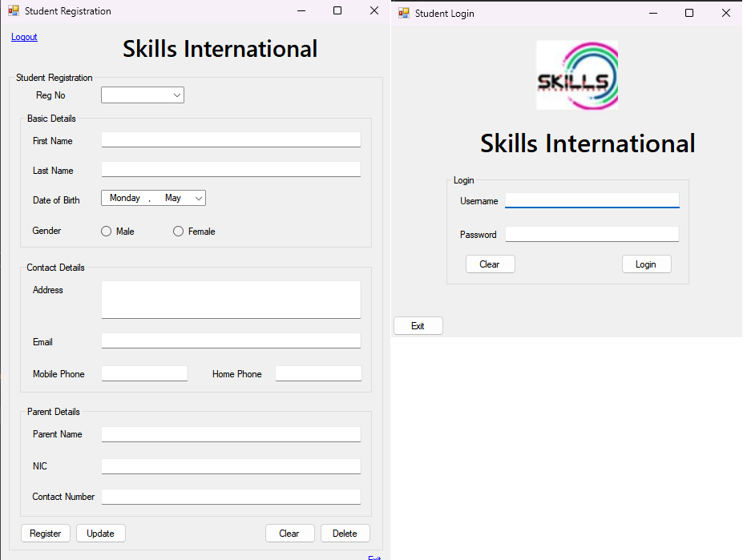743x560 pixels.
Task: Click the Password field
Action: click(x=592, y=234)
